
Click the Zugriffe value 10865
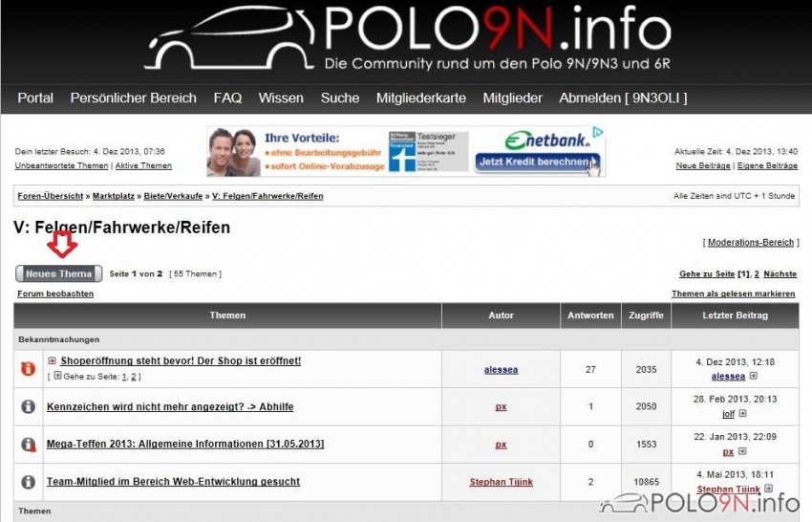(x=647, y=482)
